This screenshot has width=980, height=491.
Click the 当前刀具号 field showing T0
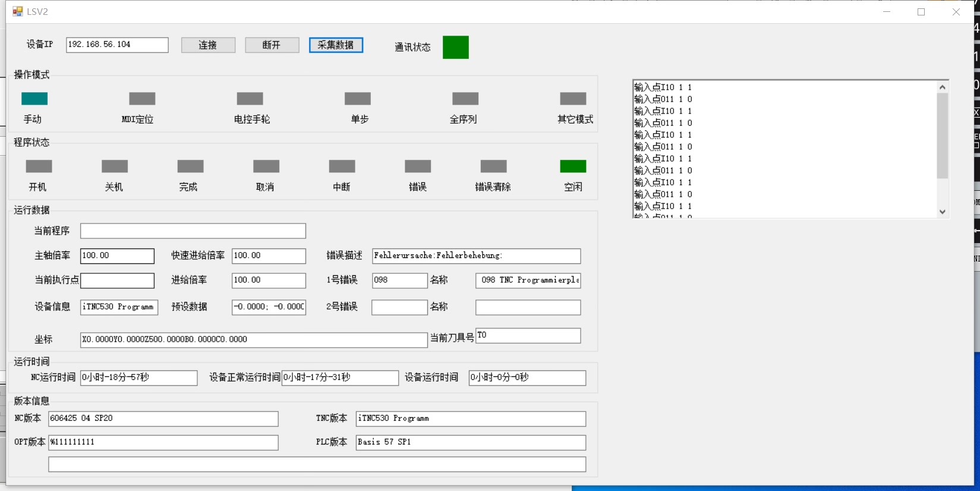click(528, 336)
